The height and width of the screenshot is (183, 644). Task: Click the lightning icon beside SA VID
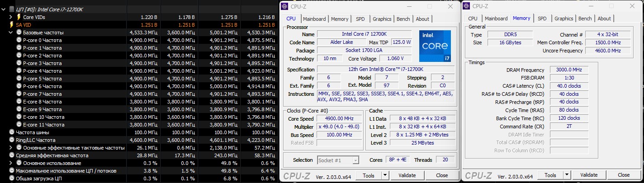pyautogui.click(x=11, y=25)
